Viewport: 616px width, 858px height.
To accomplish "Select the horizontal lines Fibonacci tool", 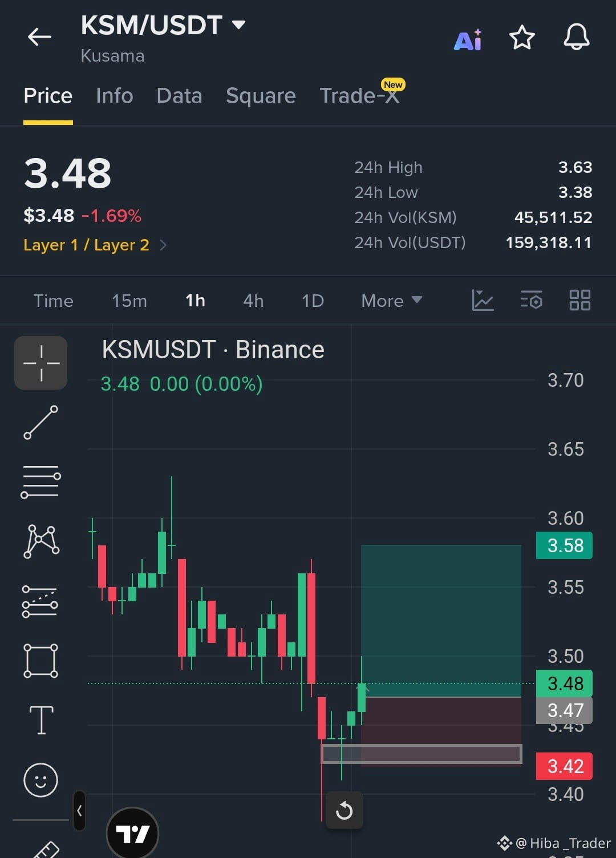I will (x=40, y=482).
